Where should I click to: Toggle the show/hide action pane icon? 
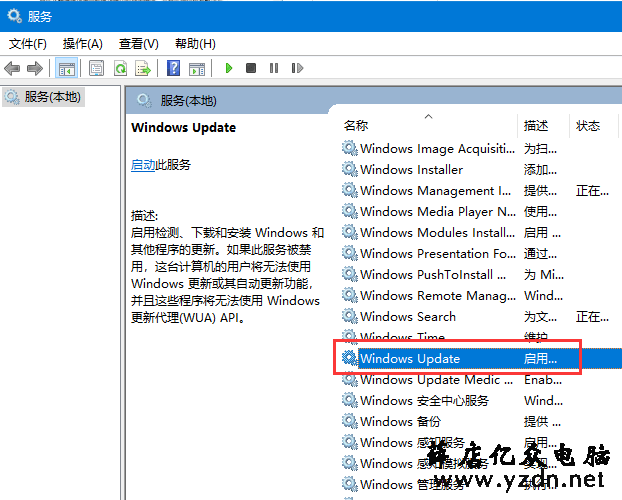pyautogui.click(x=197, y=68)
